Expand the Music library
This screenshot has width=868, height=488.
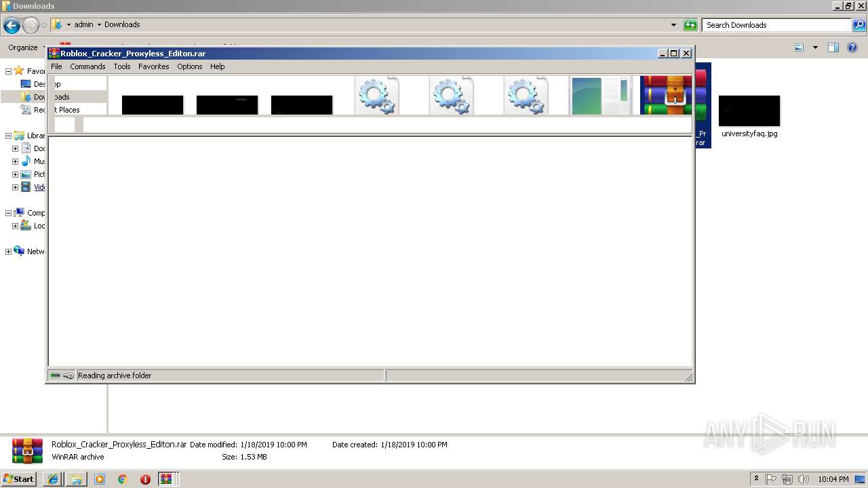pyautogui.click(x=15, y=161)
